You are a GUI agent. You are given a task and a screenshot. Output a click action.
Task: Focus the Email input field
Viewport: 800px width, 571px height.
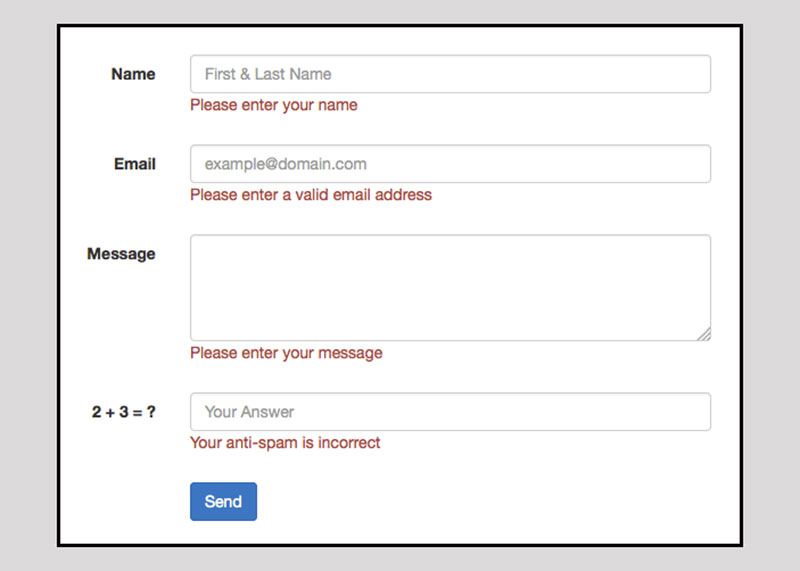[x=451, y=164]
